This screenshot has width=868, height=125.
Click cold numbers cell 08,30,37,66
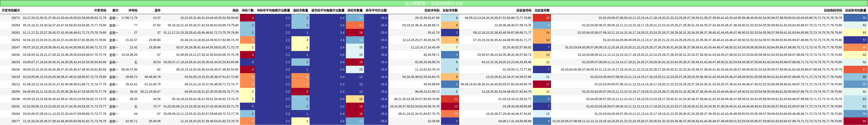[x=129, y=70]
